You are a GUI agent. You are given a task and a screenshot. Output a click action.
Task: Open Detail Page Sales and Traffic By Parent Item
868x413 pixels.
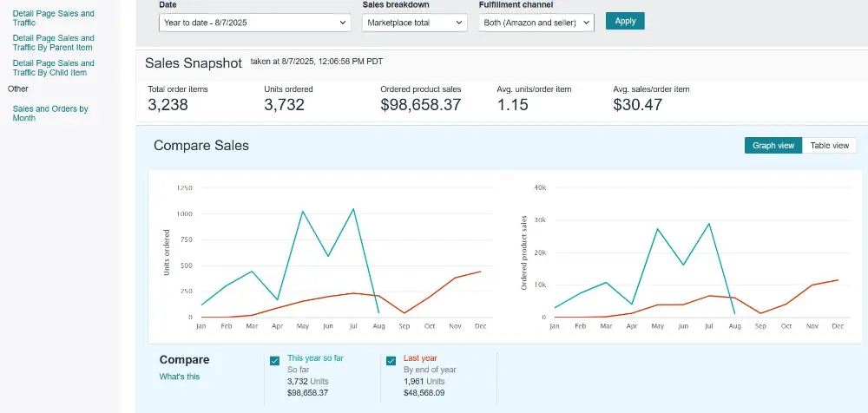53,43
